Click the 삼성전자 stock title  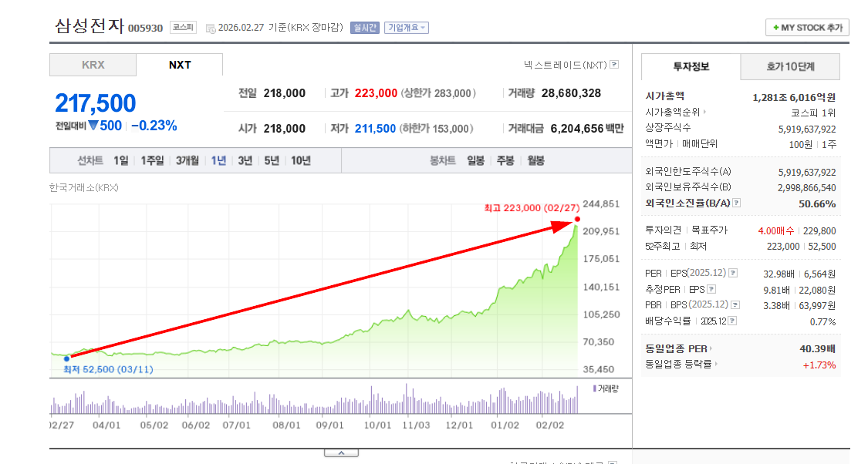coord(89,26)
